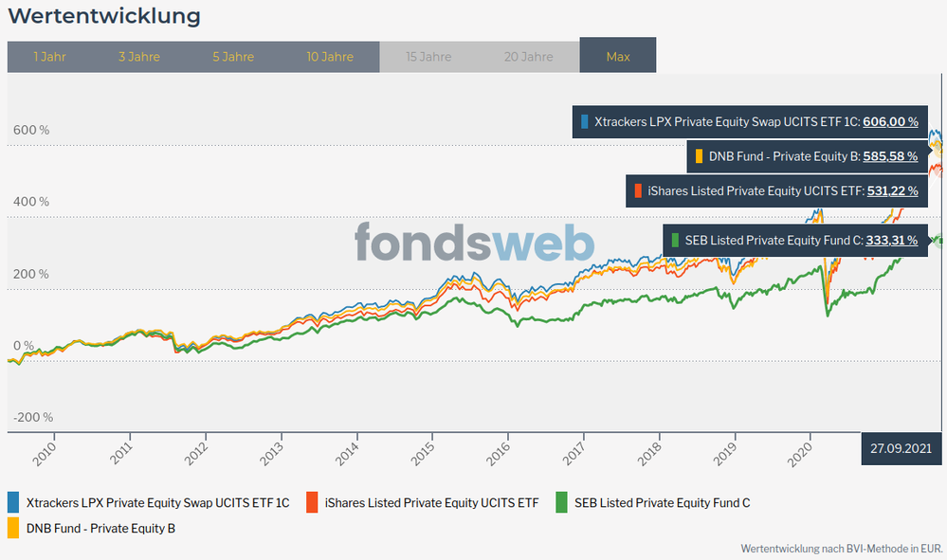Toggle Xtrackers LPX Private Equity Swap legend label

coord(157,503)
